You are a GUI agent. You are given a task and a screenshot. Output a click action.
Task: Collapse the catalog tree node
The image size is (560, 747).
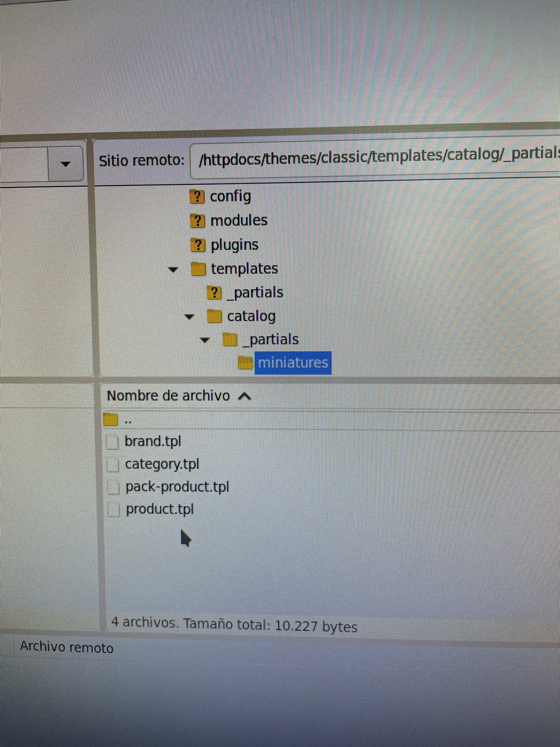[x=189, y=317]
